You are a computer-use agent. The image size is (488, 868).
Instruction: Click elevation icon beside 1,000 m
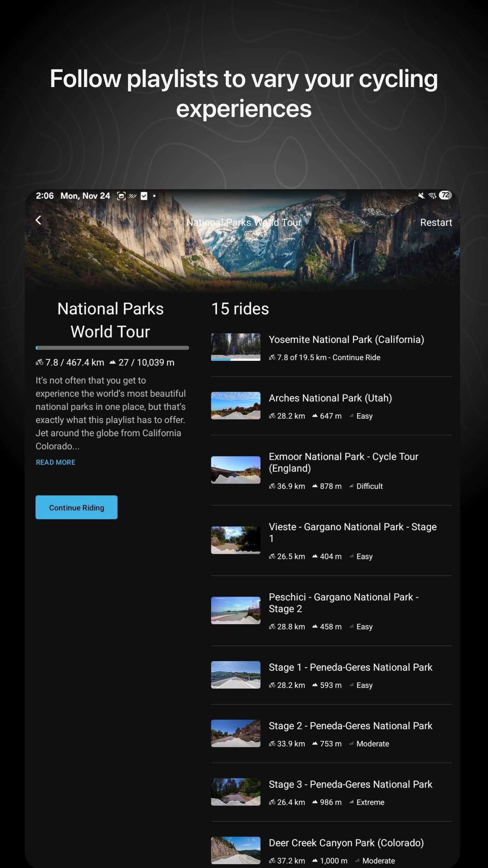(315, 860)
